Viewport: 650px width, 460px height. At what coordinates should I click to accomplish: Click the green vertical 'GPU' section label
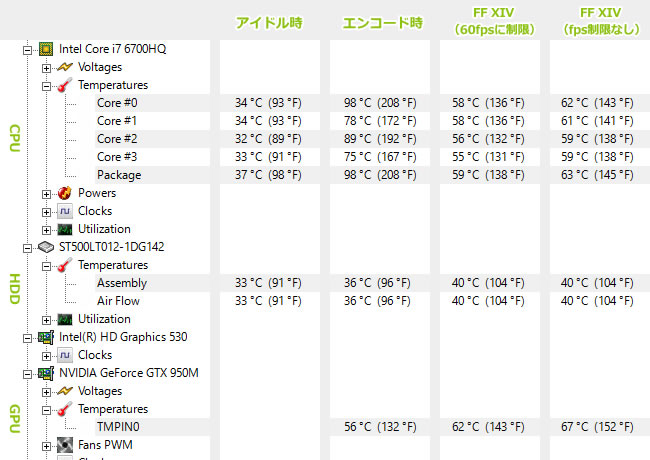(15, 419)
